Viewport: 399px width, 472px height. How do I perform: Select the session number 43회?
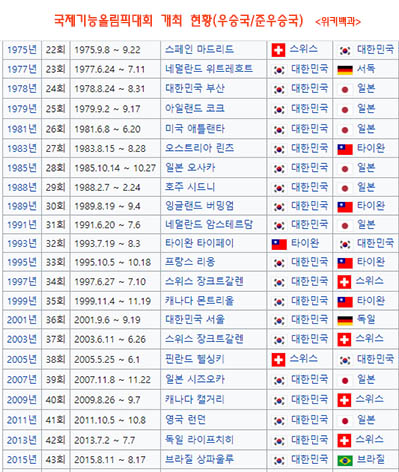click(55, 460)
